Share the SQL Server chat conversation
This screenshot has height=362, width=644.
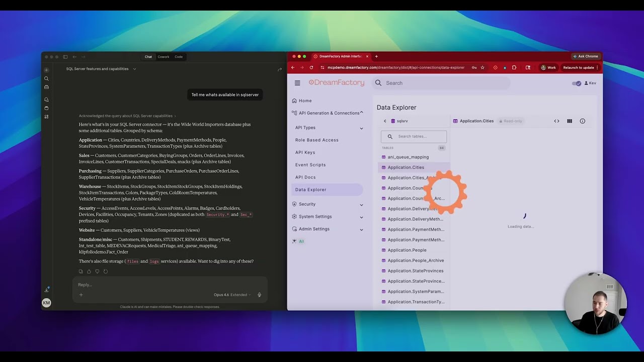pos(280,69)
